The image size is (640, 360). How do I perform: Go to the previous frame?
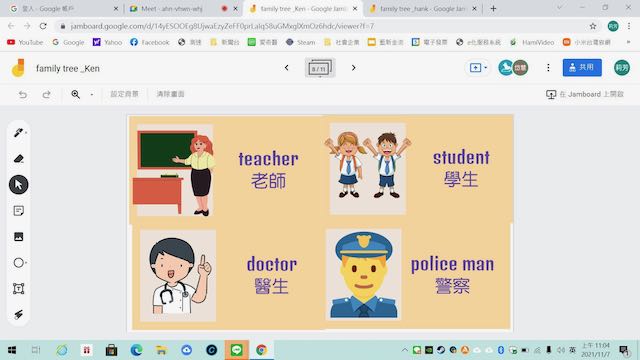pyautogui.click(x=287, y=68)
